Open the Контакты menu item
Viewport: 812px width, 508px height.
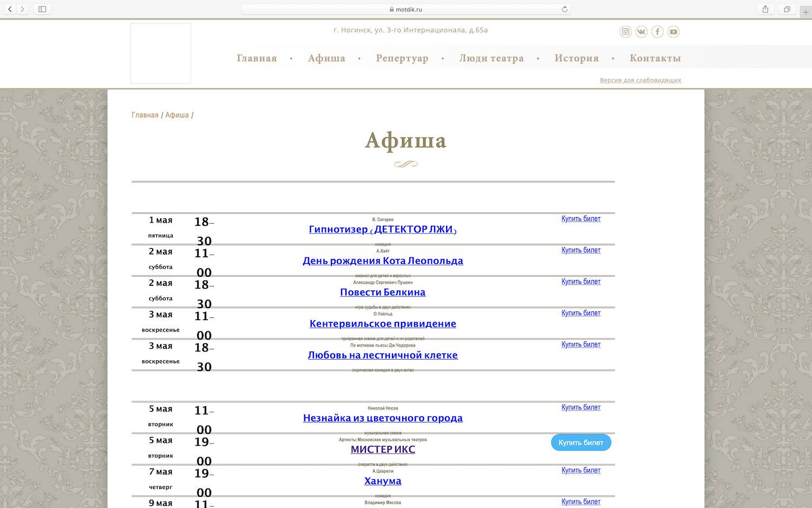pyautogui.click(x=655, y=58)
